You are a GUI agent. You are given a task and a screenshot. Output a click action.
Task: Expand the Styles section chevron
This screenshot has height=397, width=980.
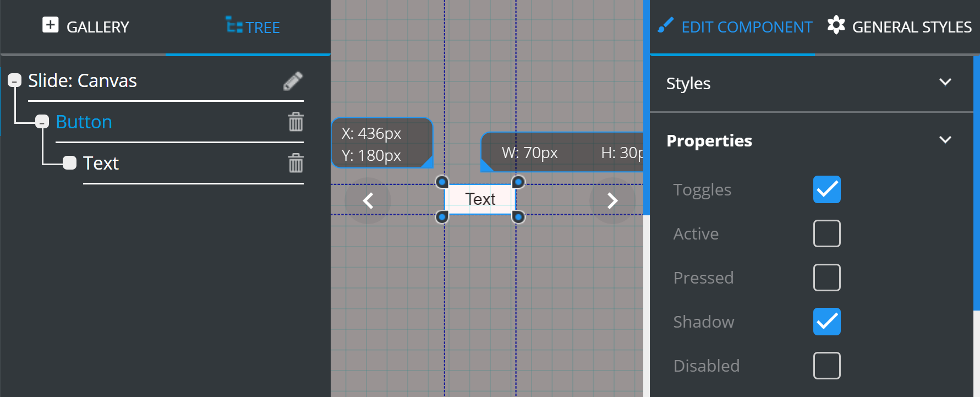945,83
